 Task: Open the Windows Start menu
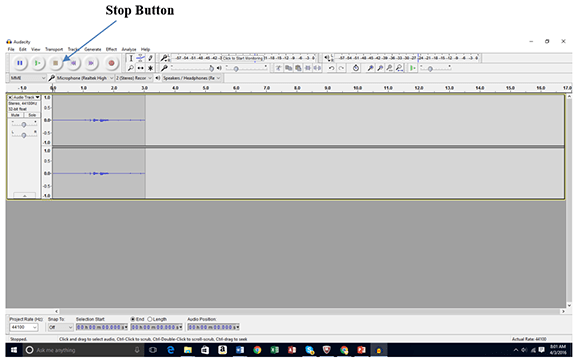point(14,350)
